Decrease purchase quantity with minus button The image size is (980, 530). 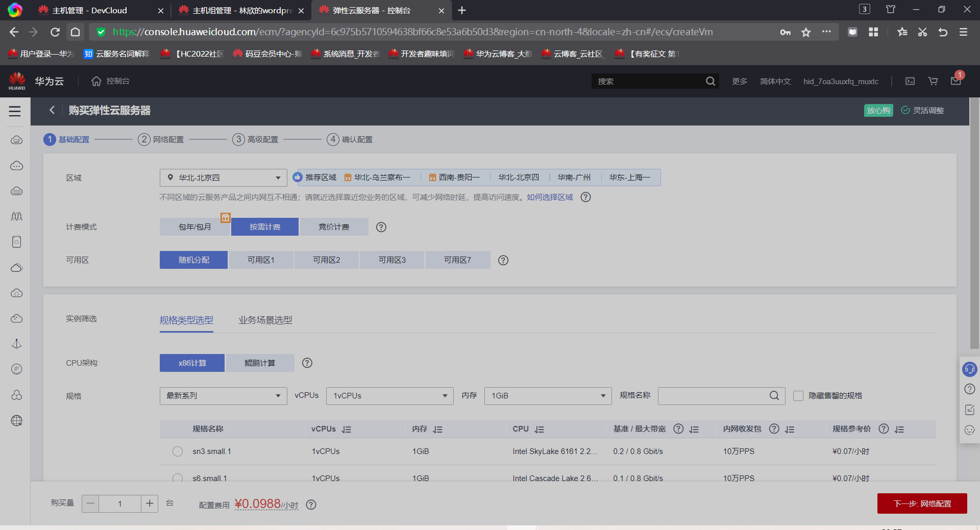(x=90, y=503)
